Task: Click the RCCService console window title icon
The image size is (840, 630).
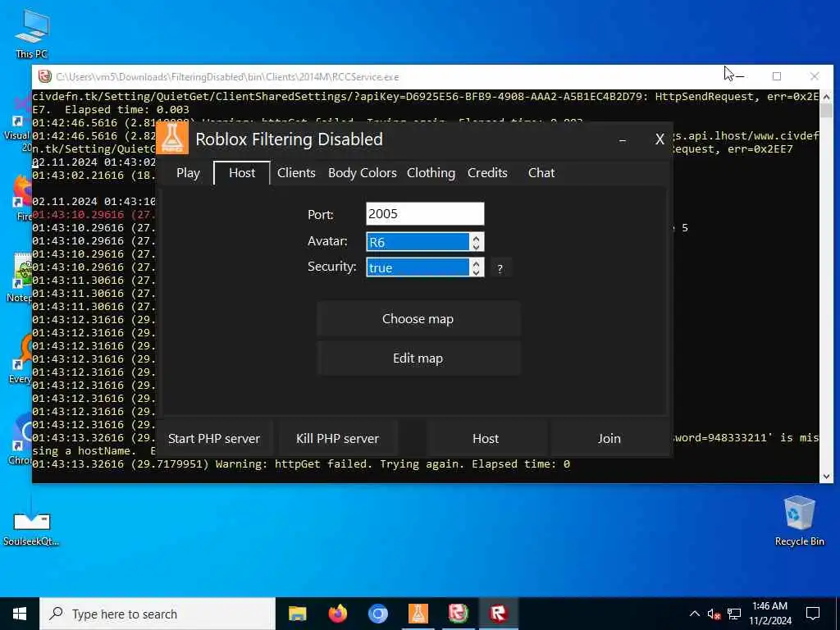Action: tap(44, 76)
